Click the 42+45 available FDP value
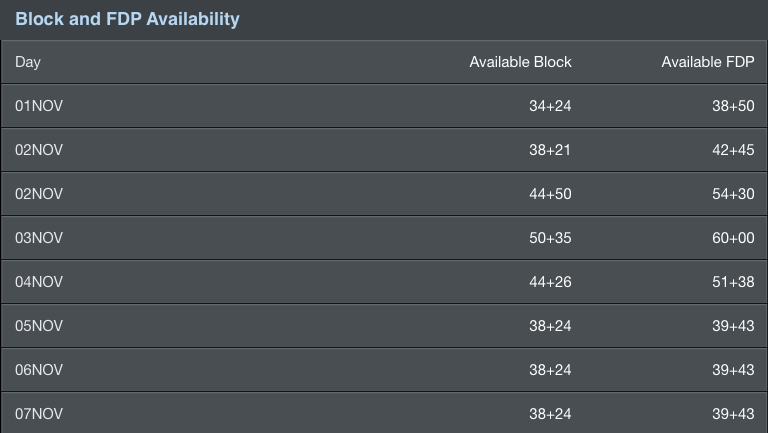The image size is (768, 433). 733,150
